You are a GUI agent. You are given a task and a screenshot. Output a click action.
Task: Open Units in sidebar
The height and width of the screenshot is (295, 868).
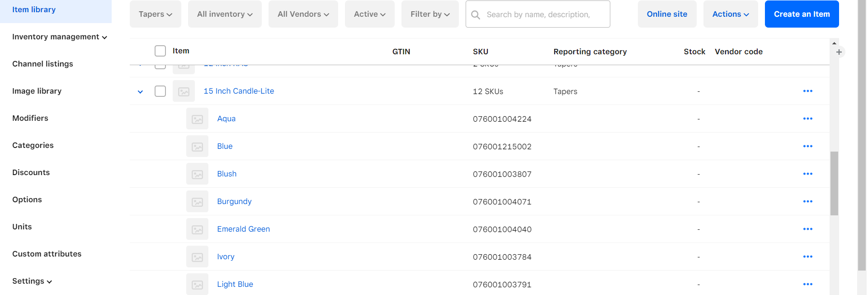tap(22, 227)
